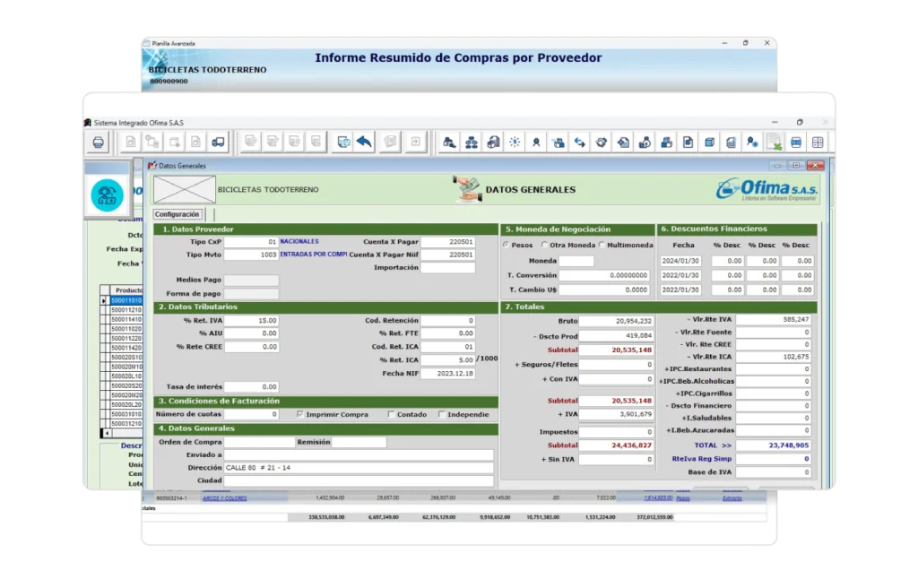This screenshot has width=918, height=588.
Task: Click the Pagos link in the report row
Action: (682, 497)
